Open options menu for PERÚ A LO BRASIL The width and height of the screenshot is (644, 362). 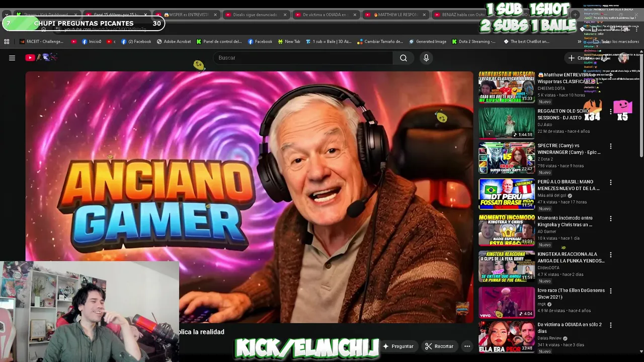(611, 183)
